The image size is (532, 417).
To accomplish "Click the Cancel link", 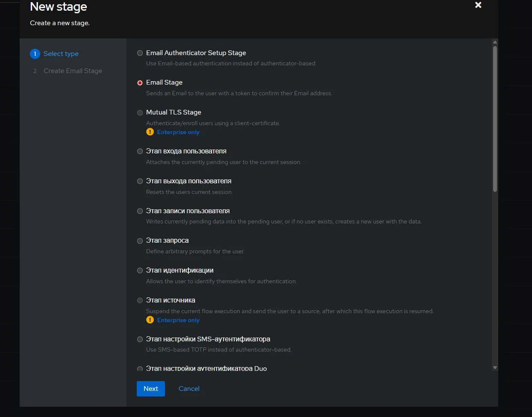I will [x=189, y=389].
